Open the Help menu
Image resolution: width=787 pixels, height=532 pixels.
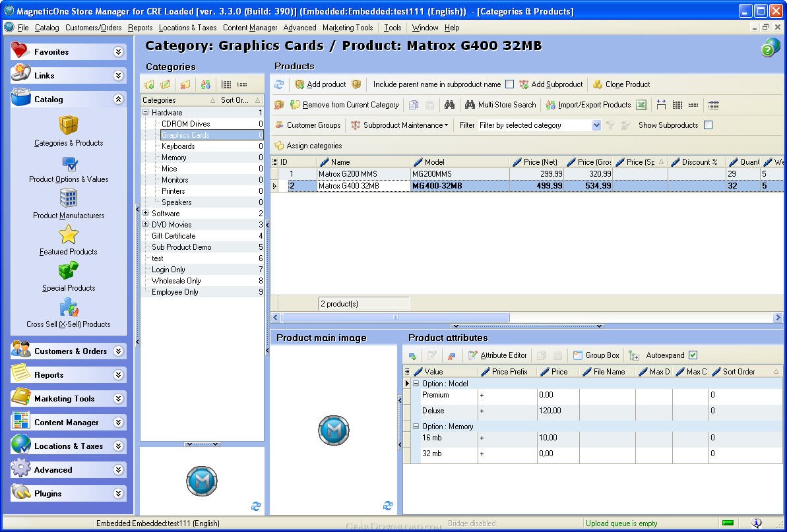pos(452,28)
